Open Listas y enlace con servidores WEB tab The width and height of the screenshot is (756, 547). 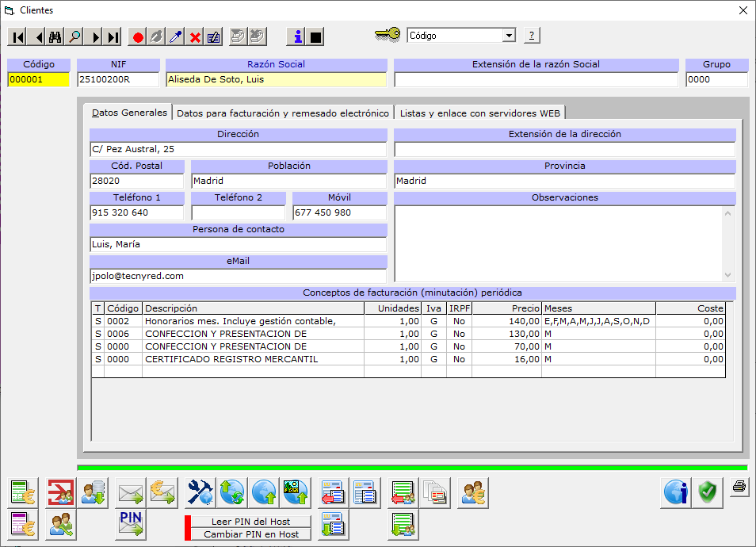click(479, 113)
